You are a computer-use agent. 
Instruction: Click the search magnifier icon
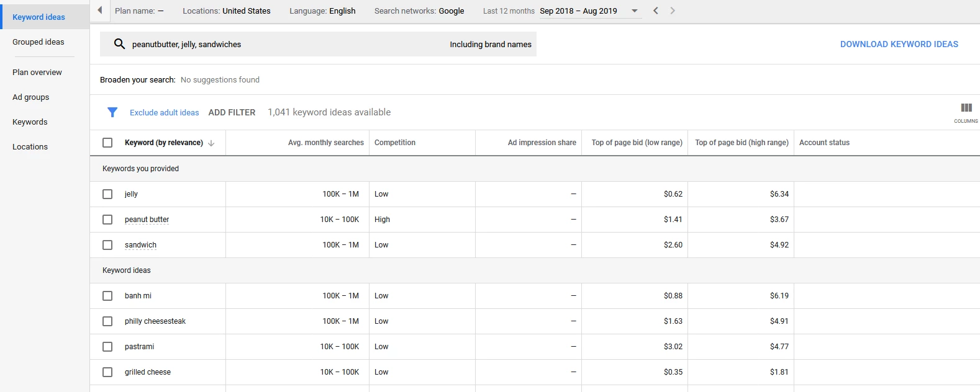[119, 44]
